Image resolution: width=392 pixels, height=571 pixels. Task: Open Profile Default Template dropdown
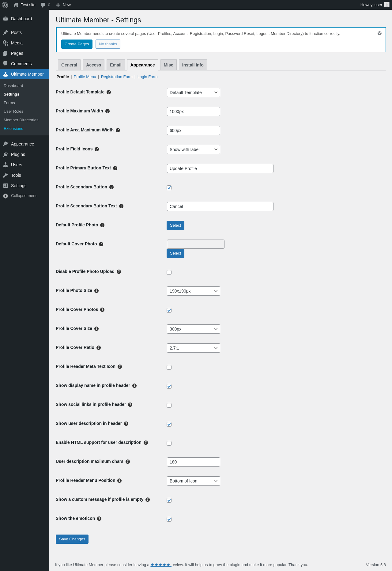click(x=194, y=93)
